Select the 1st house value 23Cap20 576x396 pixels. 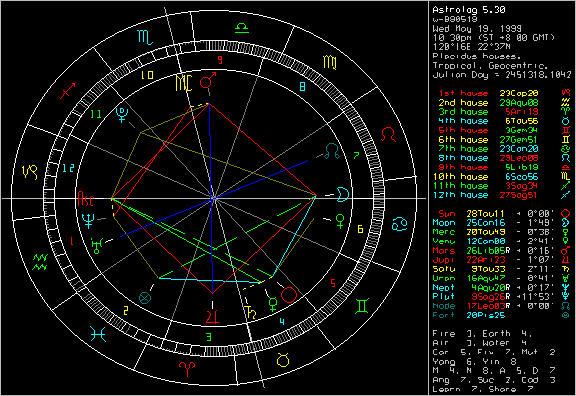click(519, 93)
